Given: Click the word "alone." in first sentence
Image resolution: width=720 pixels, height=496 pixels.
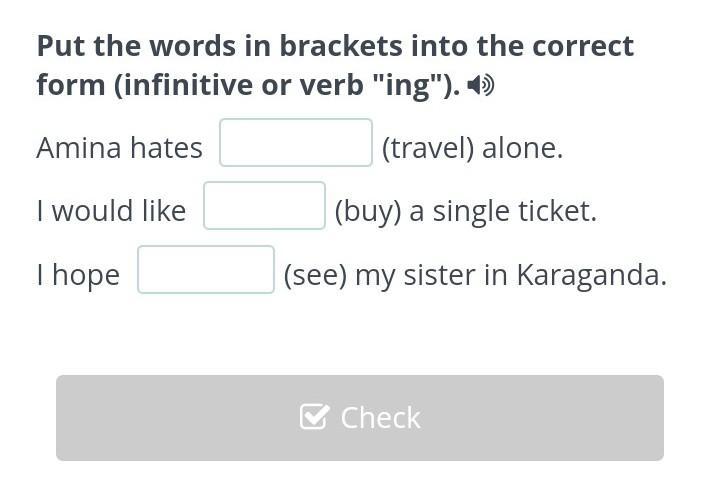Looking at the screenshot, I should coord(522,148).
